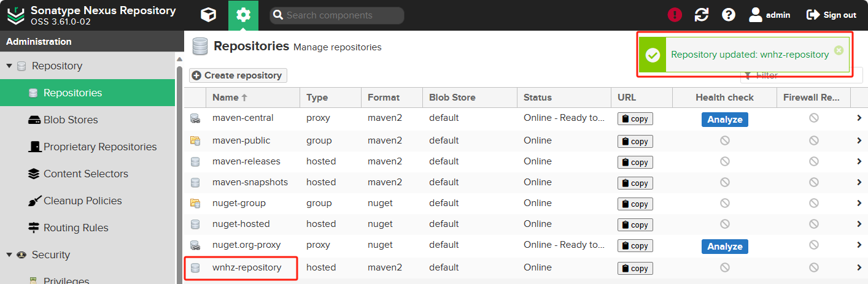The width and height of the screenshot is (868, 284).
Task: Open Content Selectors in sidebar
Action: 87,174
